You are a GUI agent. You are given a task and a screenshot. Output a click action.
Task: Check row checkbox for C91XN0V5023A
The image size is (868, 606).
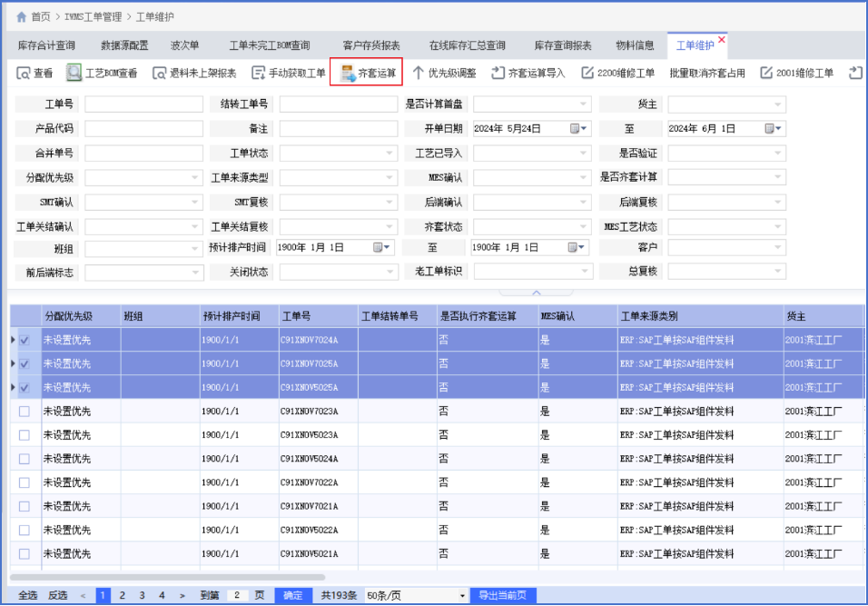point(25,435)
